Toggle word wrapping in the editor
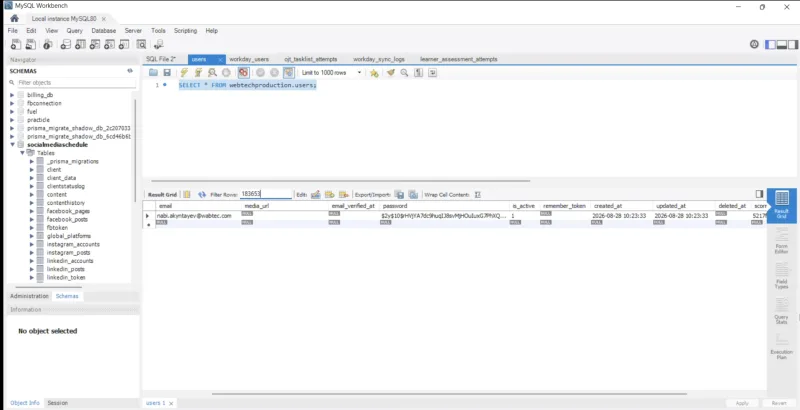 [433, 73]
